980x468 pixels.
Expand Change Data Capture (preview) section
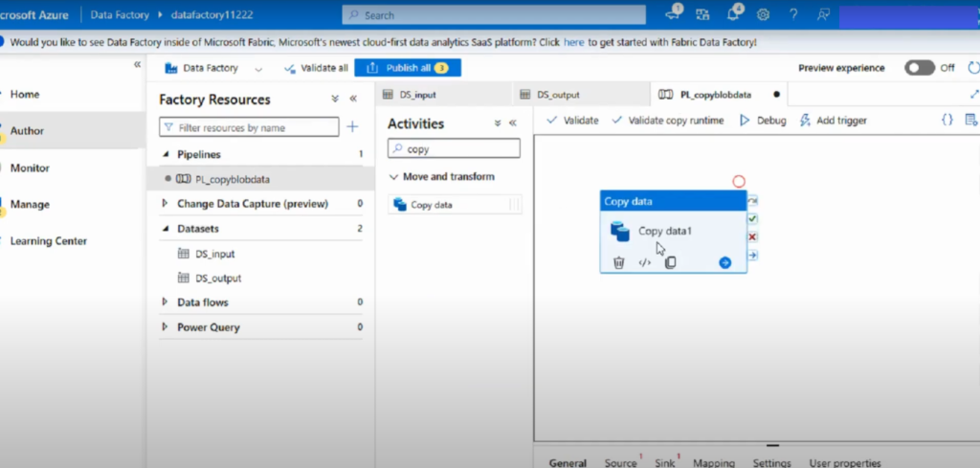[165, 203]
